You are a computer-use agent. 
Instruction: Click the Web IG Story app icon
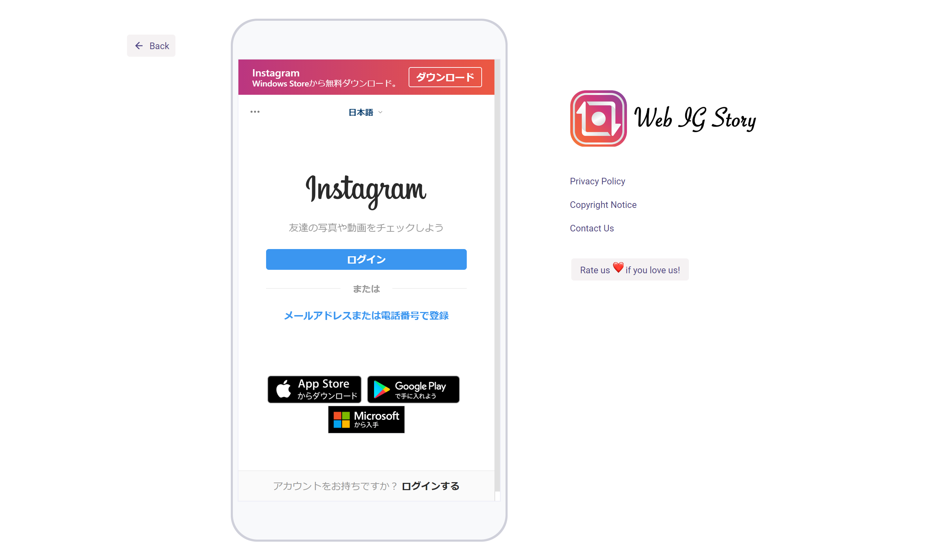pos(598,120)
